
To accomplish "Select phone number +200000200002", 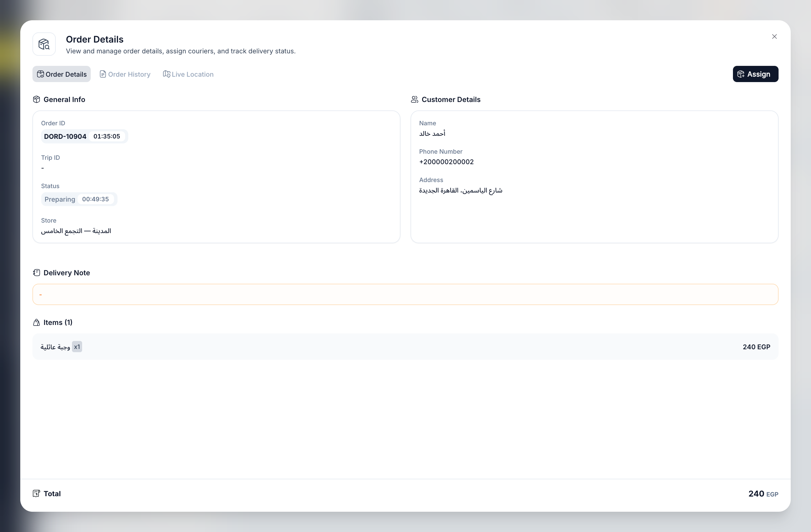I will click(446, 162).
